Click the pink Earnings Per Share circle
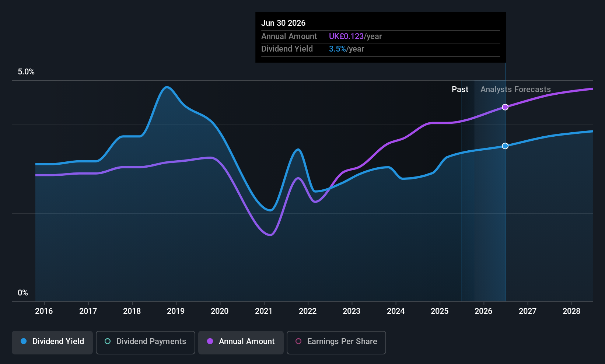Image resolution: width=605 pixels, height=364 pixels. [x=298, y=341]
